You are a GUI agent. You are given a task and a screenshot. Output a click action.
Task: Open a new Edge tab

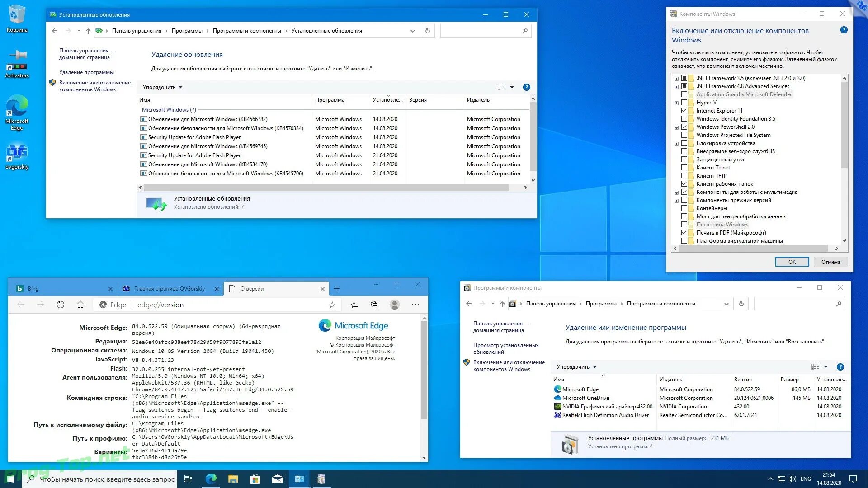pyautogui.click(x=337, y=289)
